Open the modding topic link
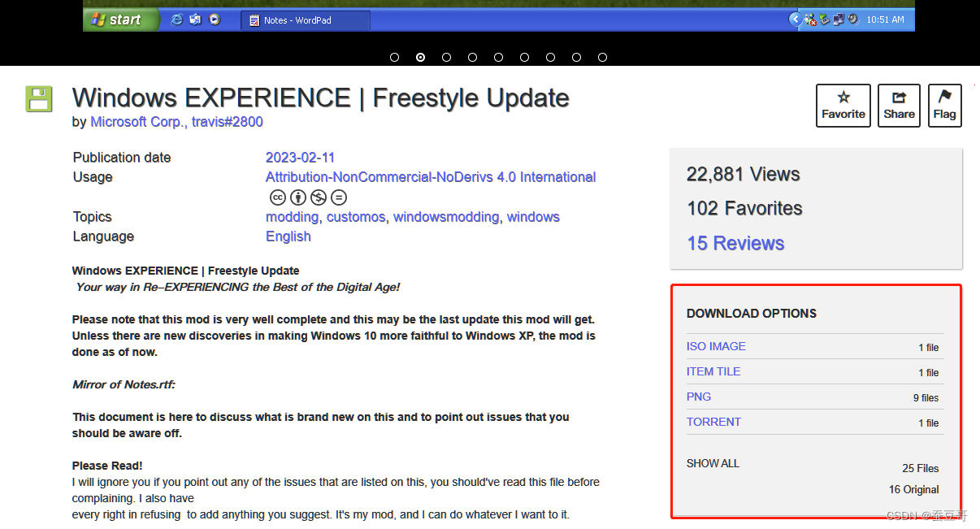Screen dimensions: 980x529 (292, 217)
